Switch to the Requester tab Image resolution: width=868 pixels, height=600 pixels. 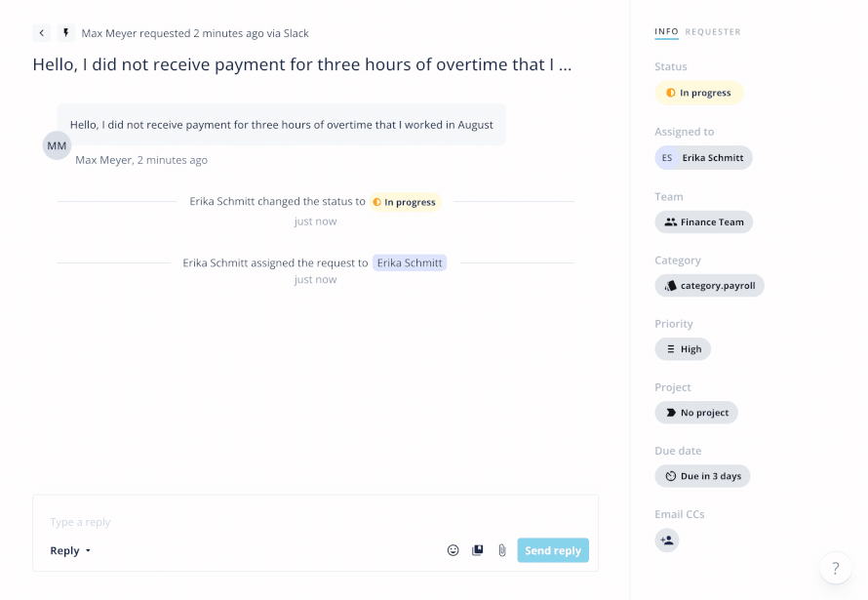713,32
